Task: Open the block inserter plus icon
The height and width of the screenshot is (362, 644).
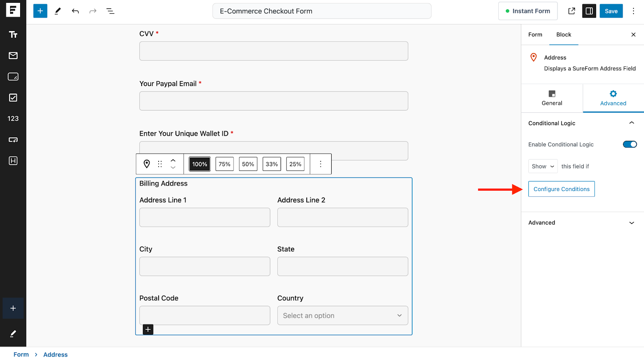Action: coord(40,11)
